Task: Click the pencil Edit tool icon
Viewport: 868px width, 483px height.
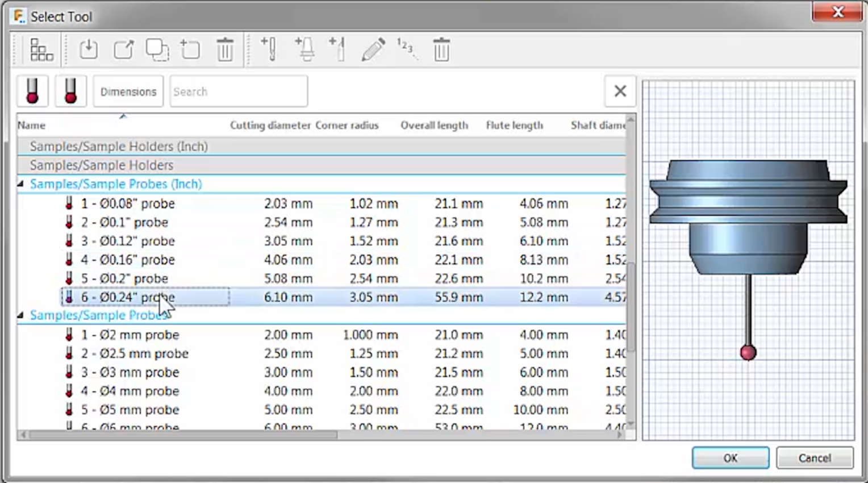Action: coord(373,50)
